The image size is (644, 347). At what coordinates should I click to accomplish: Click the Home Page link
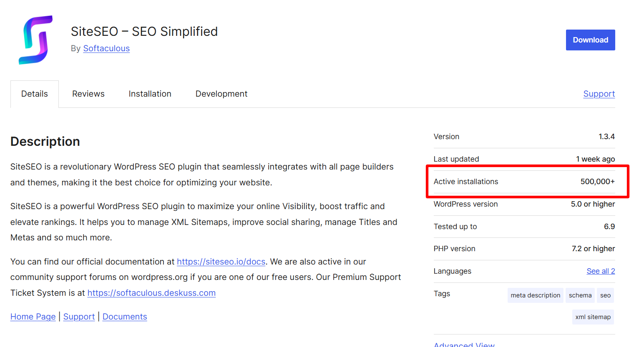[x=33, y=317]
